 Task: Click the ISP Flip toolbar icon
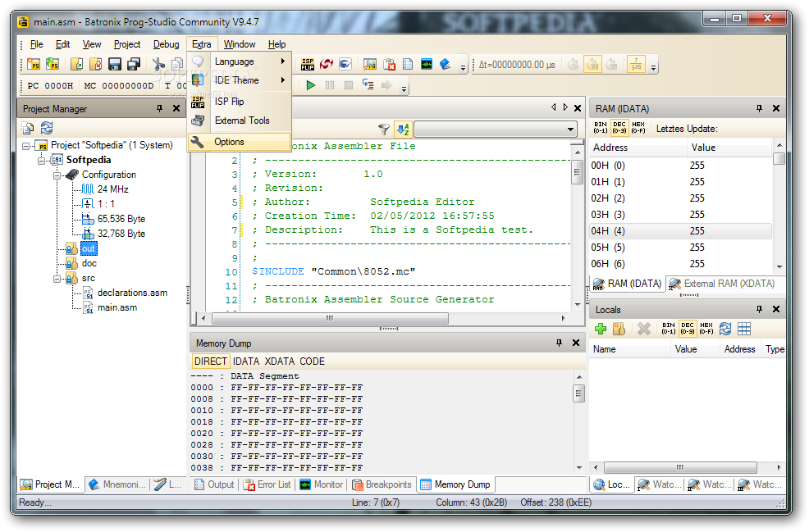[308, 65]
